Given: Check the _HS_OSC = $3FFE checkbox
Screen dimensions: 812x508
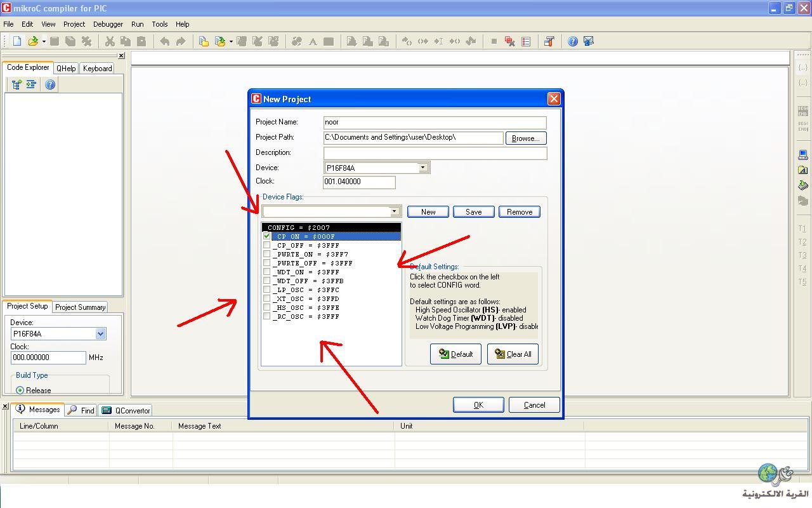Looking at the screenshot, I should tap(267, 307).
